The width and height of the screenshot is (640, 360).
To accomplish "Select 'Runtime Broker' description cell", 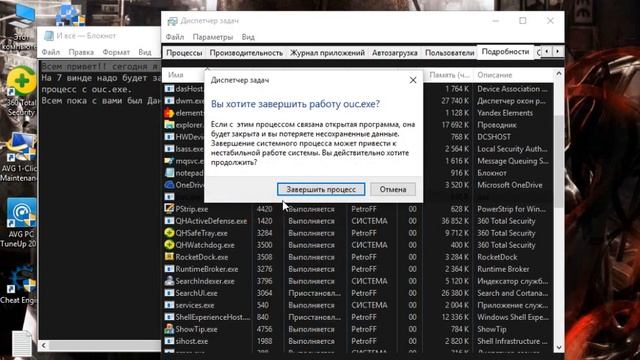I will click(503, 269).
